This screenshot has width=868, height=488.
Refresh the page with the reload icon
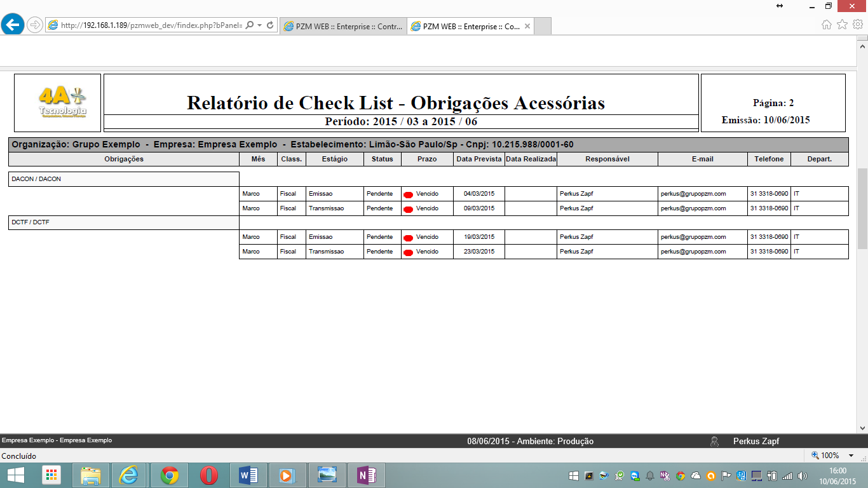click(270, 25)
